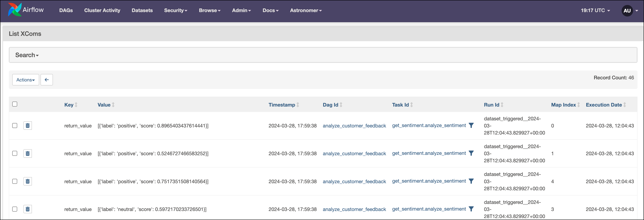
Task: Apply the funnel filter on the second row's task
Action: (x=471, y=153)
